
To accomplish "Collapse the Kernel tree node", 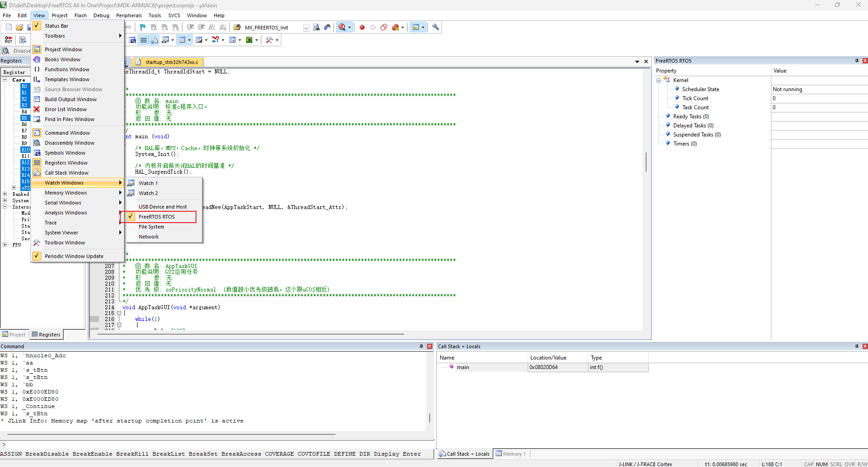I will pyautogui.click(x=658, y=80).
